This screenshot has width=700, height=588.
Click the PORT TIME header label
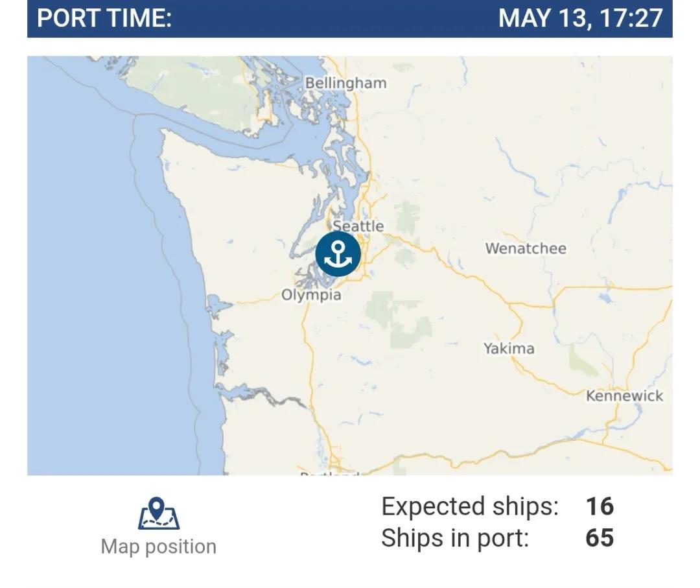[x=104, y=18]
